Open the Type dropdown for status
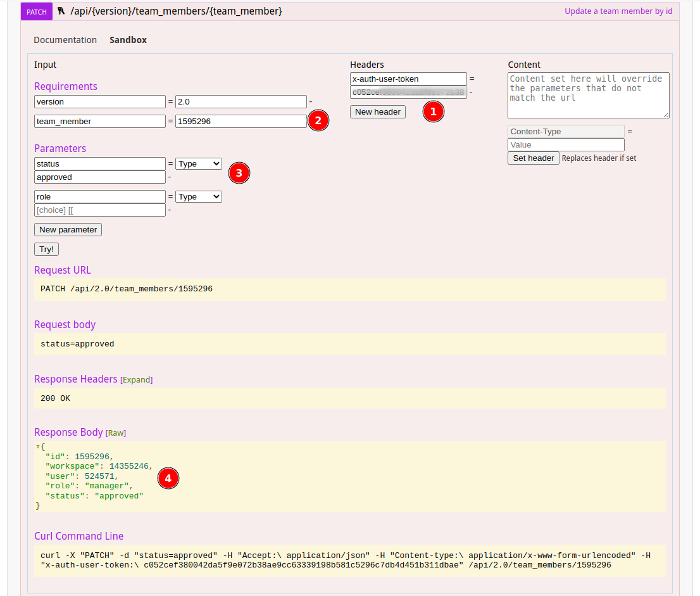The height and width of the screenshot is (596, 700). pyautogui.click(x=199, y=163)
